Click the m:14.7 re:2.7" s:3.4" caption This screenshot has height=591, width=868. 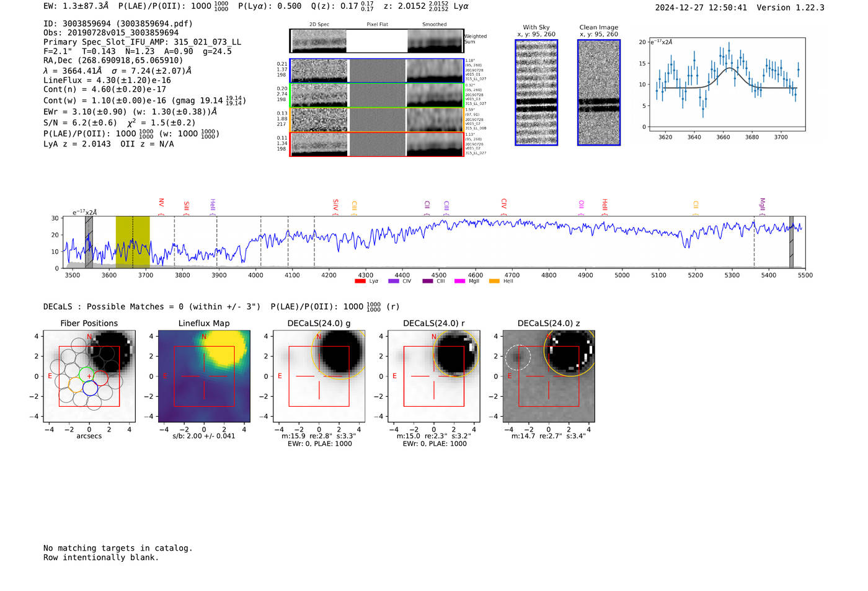point(548,436)
